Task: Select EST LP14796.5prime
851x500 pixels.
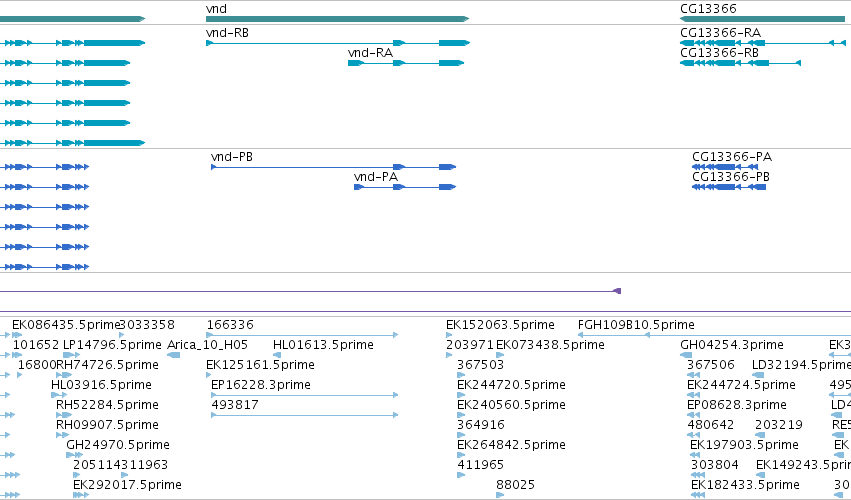Action: pos(112,345)
